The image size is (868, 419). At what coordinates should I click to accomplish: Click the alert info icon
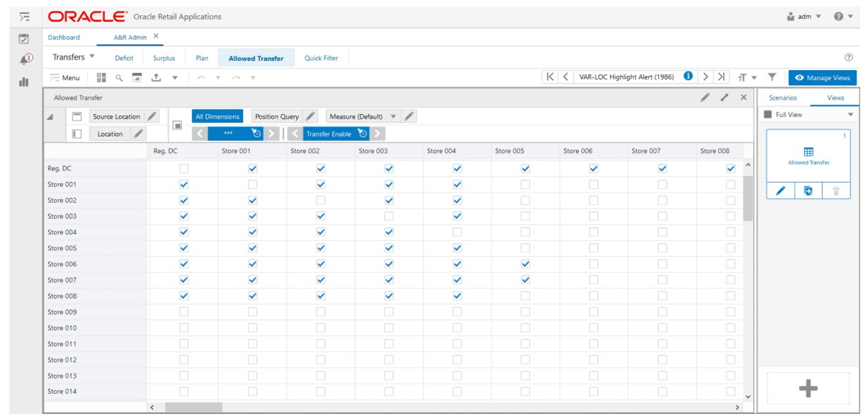point(688,76)
